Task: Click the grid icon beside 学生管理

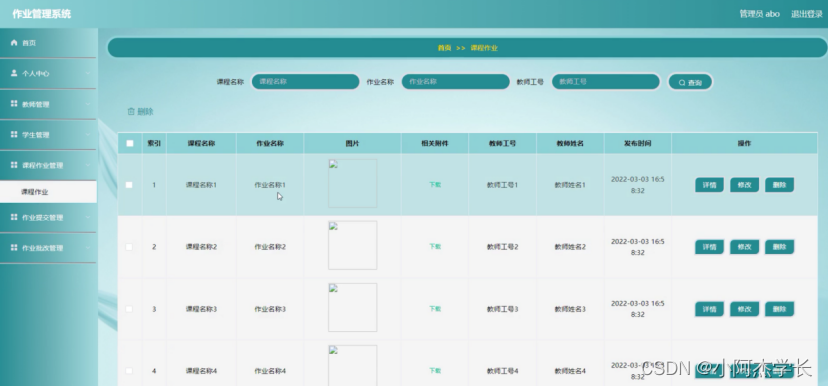Action: [14, 135]
